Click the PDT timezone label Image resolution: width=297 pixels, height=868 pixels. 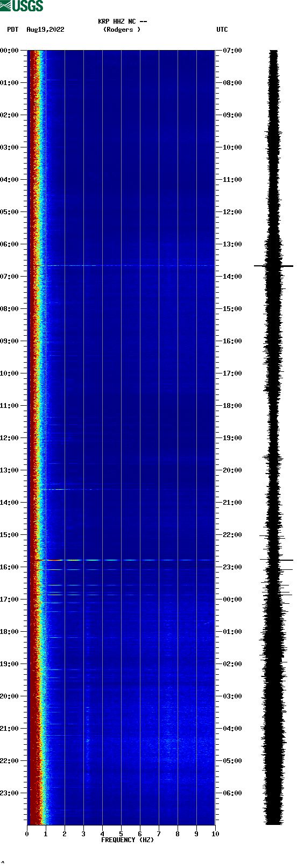point(13,30)
